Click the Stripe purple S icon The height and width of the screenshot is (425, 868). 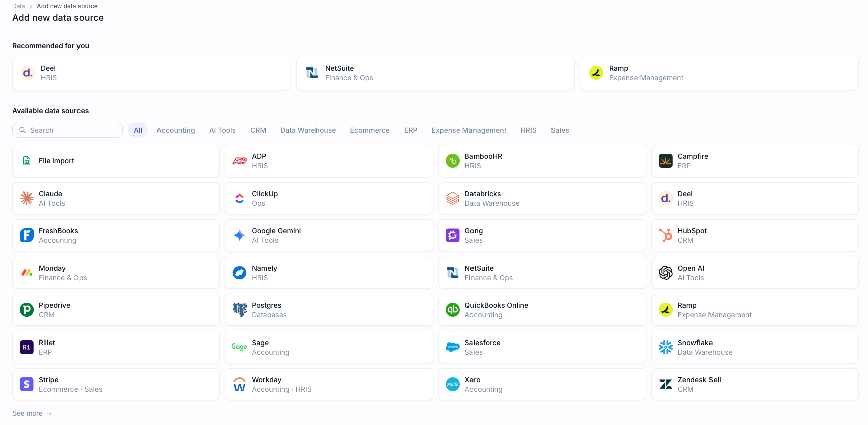27,384
